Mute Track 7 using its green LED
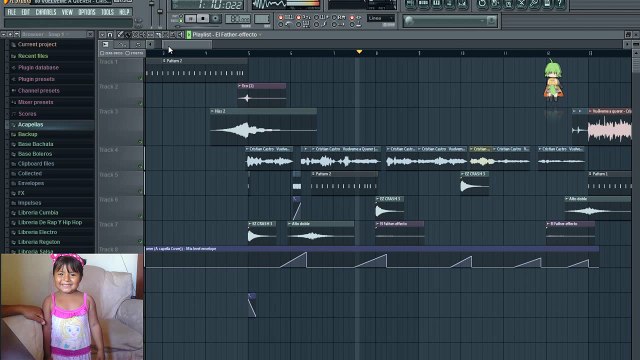This screenshot has height=360, width=640. 140,241
